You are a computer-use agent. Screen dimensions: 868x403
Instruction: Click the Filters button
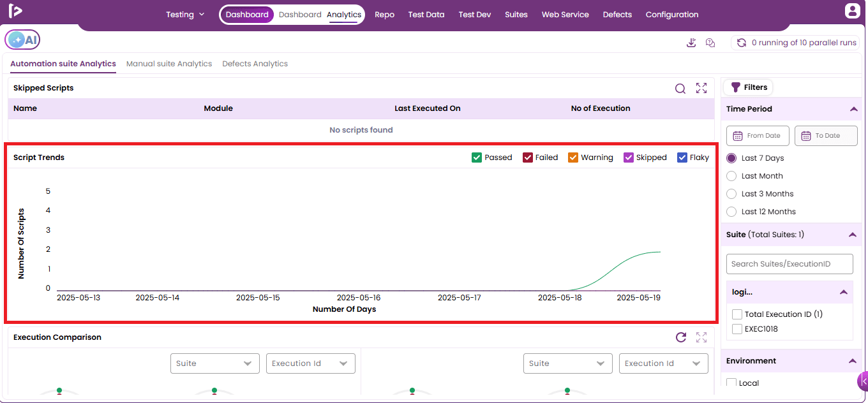pos(749,87)
